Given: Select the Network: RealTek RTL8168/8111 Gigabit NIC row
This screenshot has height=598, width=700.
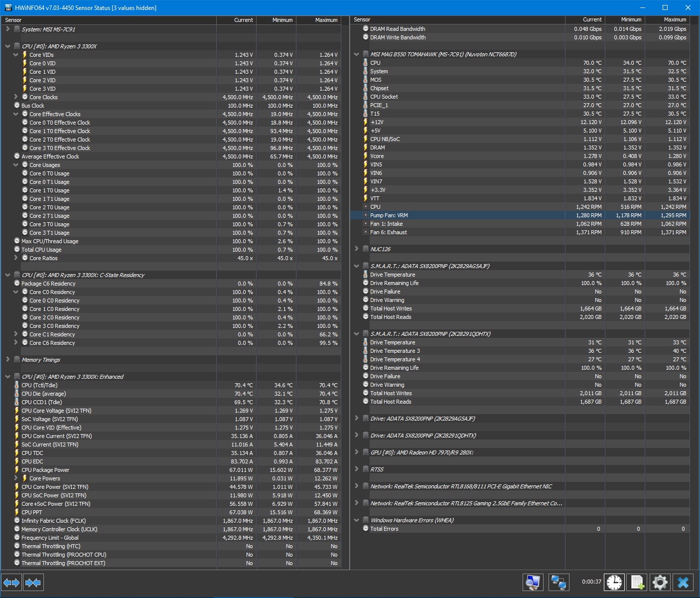Looking at the screenshot, I should [520, 486].
